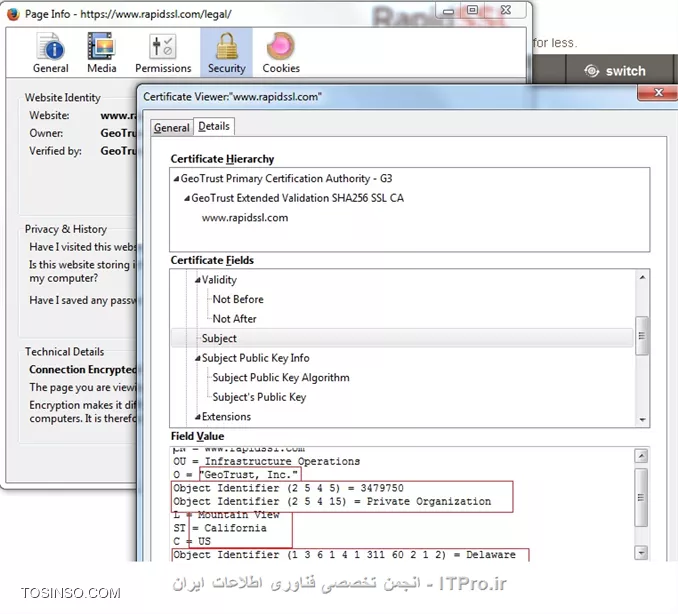
Task: Open the General tab in Page Info
Action: 51,53
